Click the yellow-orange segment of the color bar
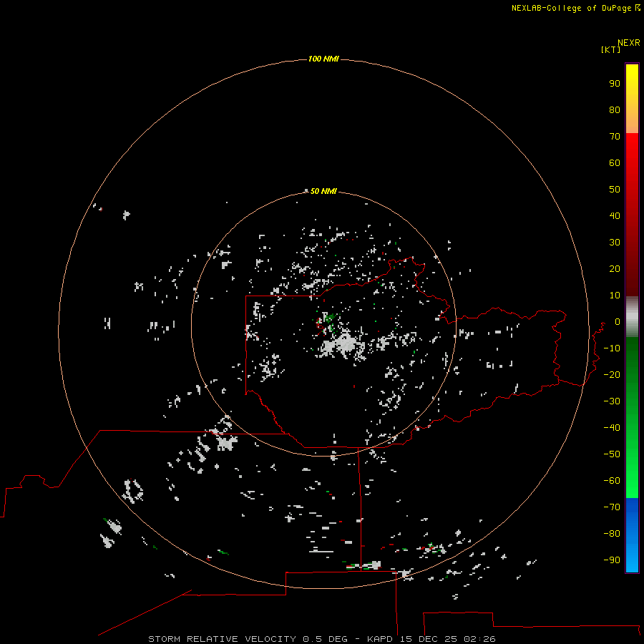644x644 pixels. point(632,99)
